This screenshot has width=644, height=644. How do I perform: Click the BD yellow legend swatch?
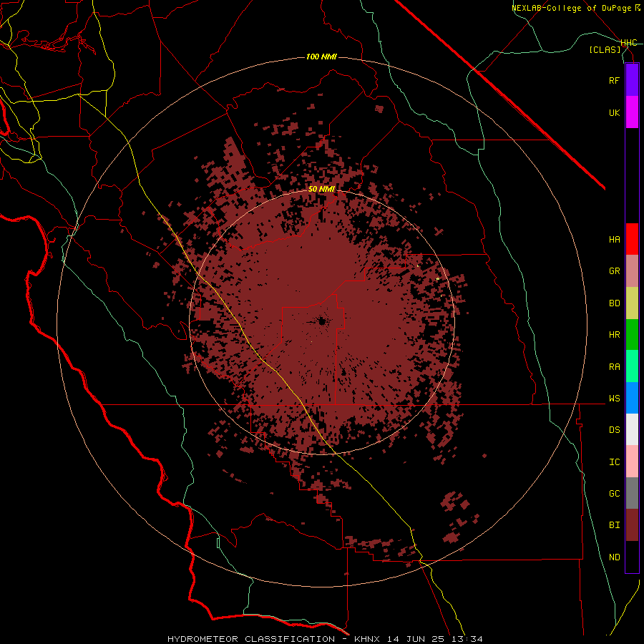click(x=632, y=303)
